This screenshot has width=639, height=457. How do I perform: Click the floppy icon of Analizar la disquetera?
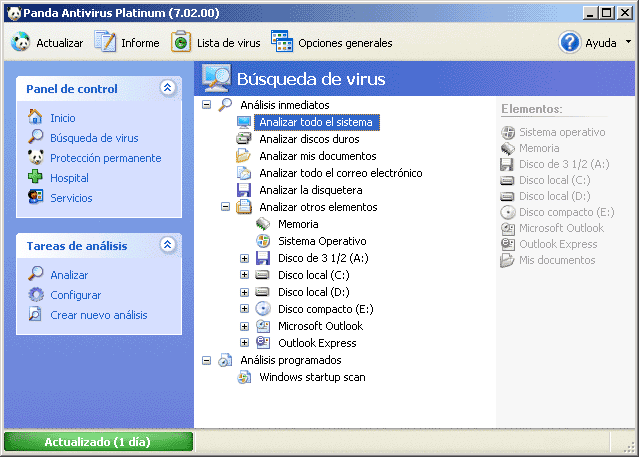coord(244,190)
